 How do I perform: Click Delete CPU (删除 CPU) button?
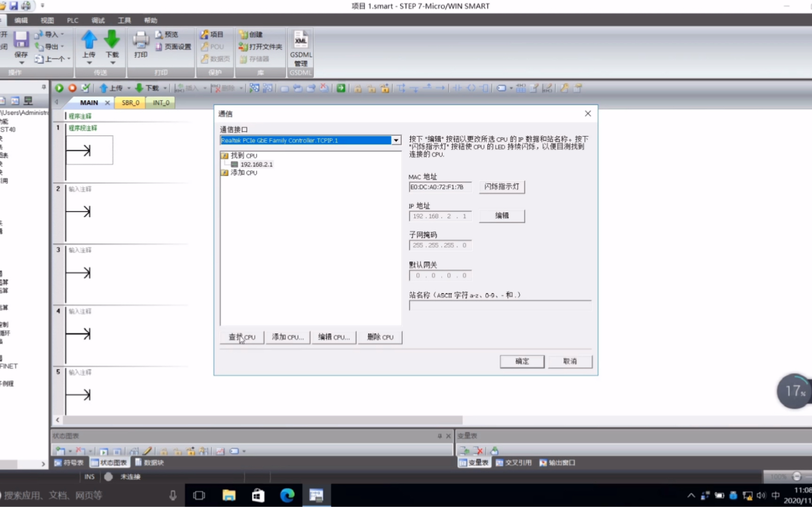[380, 337]
